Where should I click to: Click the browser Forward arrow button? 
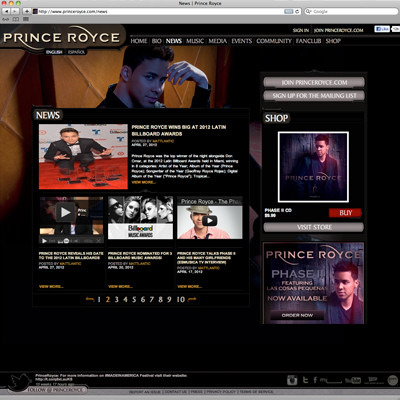coord(15,11)
